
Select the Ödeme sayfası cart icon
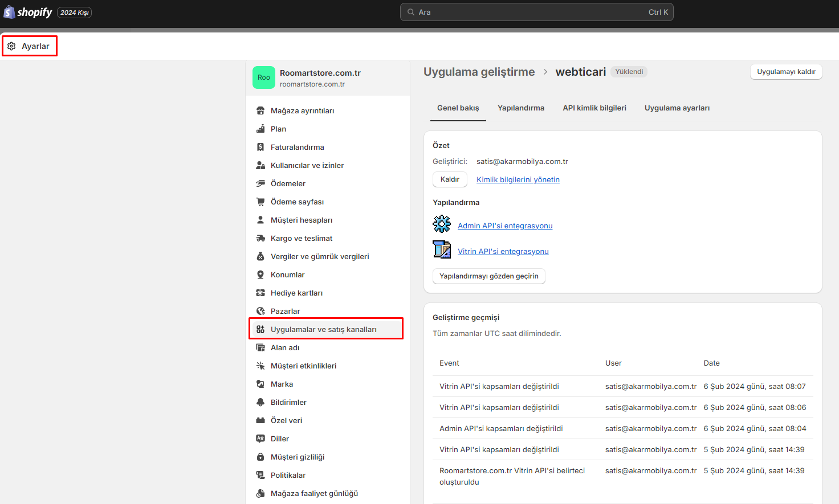pos(260,202)
